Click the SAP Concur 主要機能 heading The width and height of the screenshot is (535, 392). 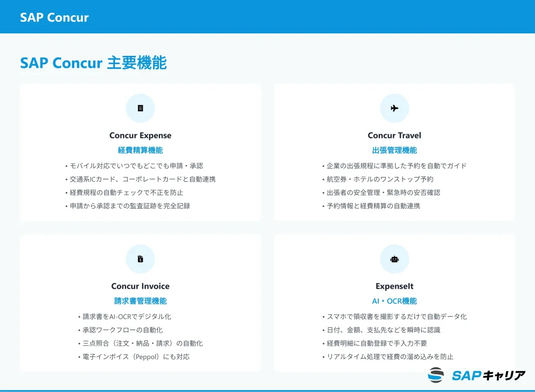pos(93,63)
